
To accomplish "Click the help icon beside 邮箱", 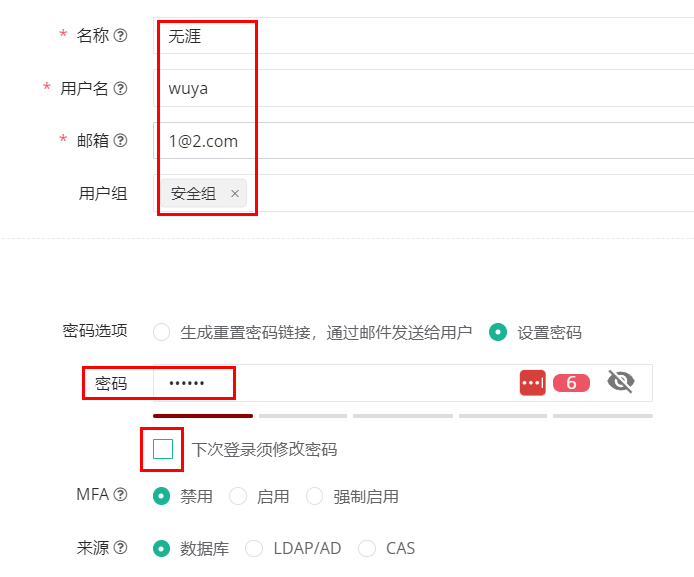I will coord(120,141).
